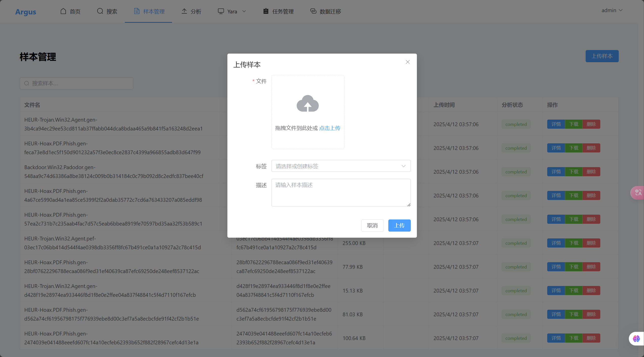Click into the 描述 description text area
Viewport: 644px width, 357px height.
tap(341, 193)
